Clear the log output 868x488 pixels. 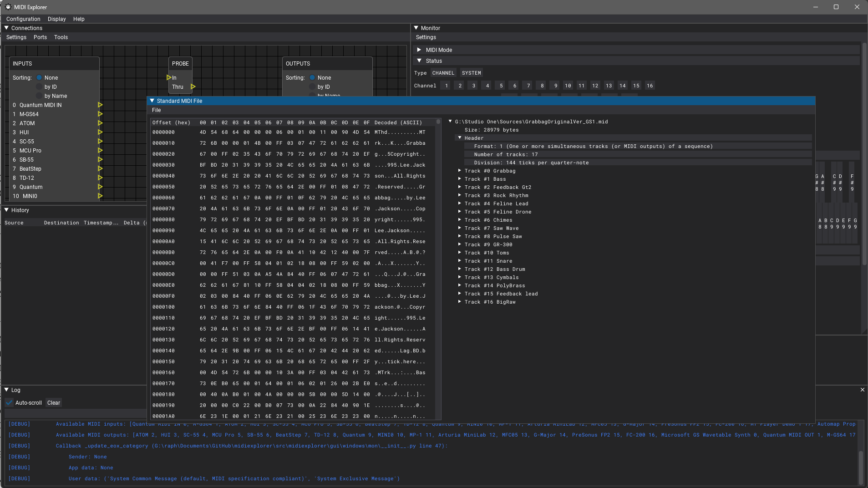click(53, 402)
